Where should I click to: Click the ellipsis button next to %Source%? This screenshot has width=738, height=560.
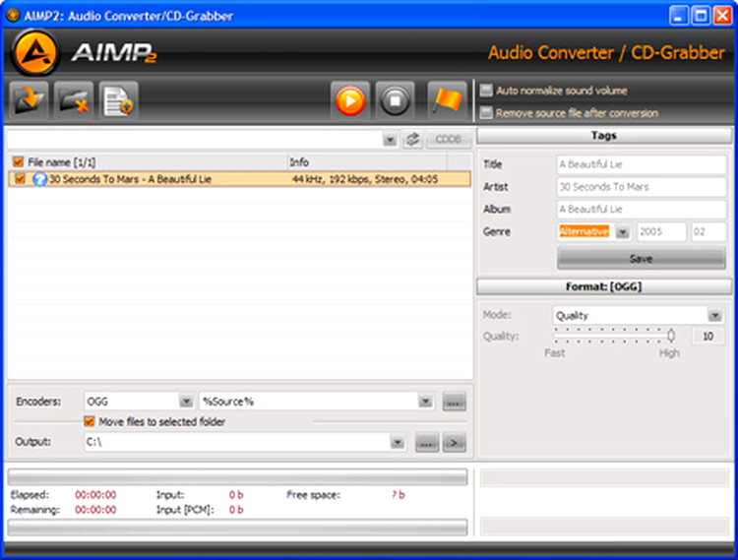point(455,402)
